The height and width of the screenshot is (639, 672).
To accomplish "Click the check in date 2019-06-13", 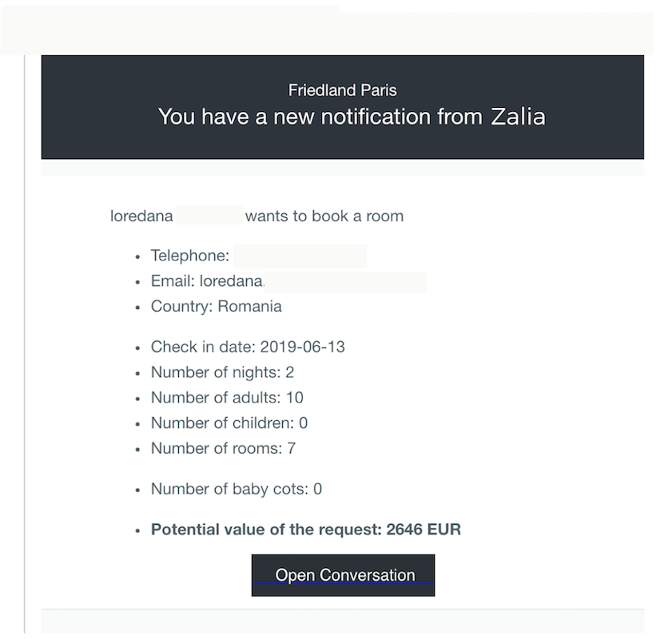I will coord(302,347).
